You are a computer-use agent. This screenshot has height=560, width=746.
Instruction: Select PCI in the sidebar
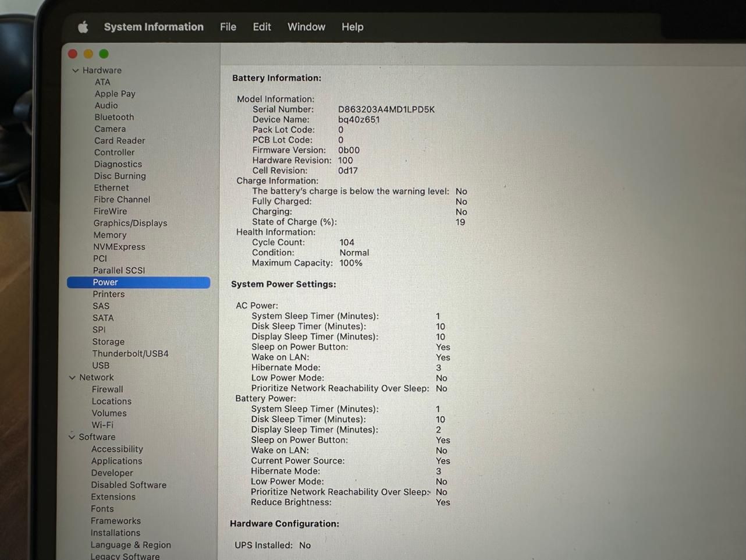100,258
